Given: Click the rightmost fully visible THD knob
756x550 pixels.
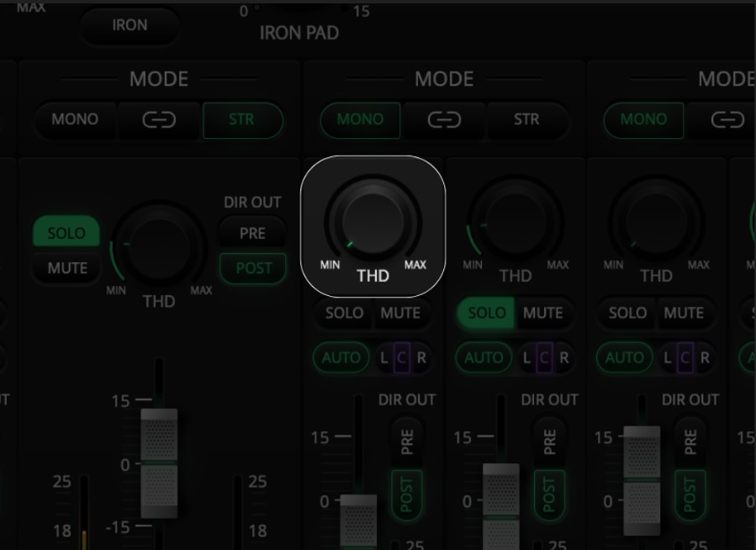Looking at the screenshot, I should click(x=656, y=222).
